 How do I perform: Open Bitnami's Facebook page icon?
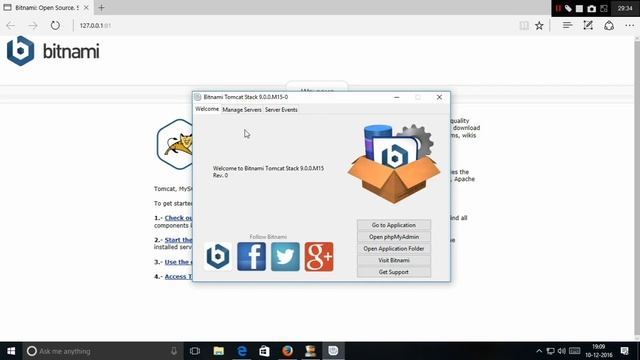(x=251, y=256)
